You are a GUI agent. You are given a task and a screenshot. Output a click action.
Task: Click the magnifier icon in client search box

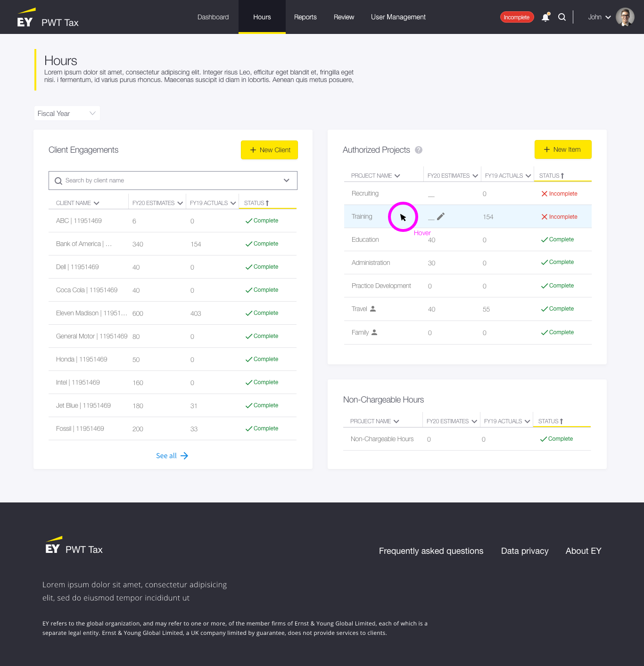pyautogui.click(x=58, y=181)
